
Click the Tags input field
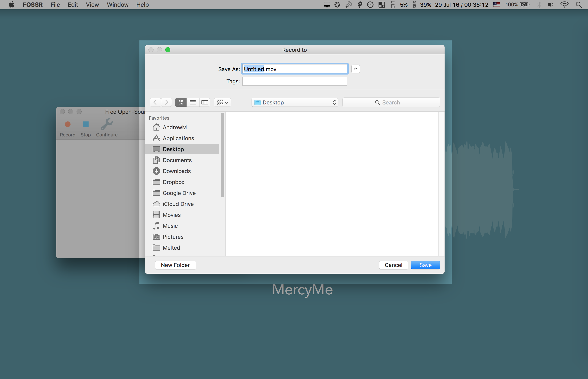pos(295,81)
